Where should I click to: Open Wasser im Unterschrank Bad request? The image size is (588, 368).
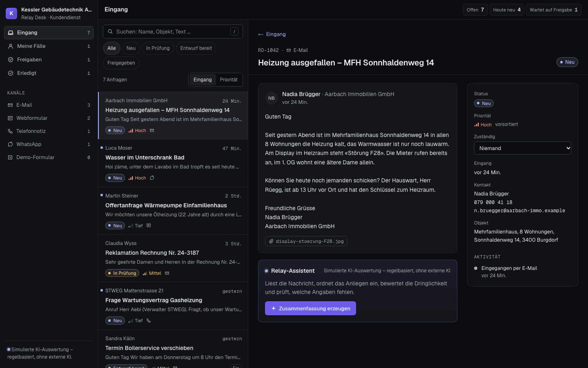173,163
